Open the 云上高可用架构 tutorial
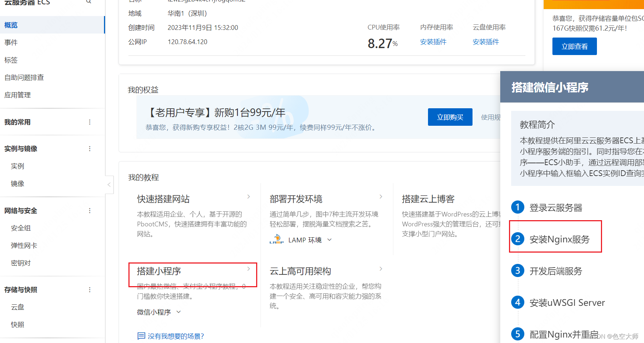 [x=300, y=271]
